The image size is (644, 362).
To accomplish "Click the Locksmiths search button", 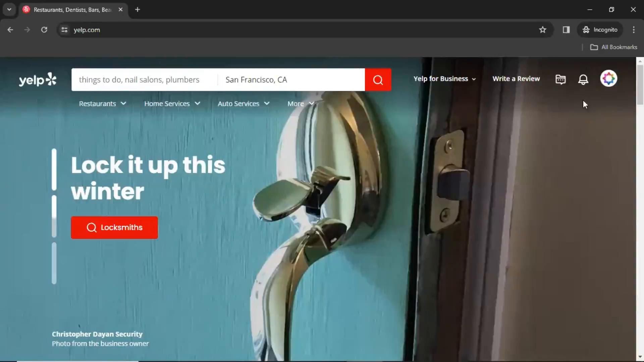I will 114,227.
